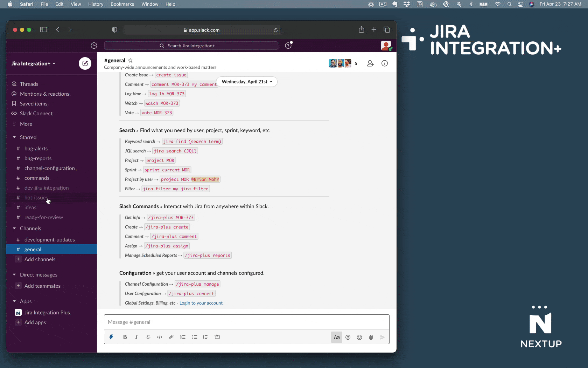Toggle italic formatting in composer
The image size is (588, 368).
(136, 337)
